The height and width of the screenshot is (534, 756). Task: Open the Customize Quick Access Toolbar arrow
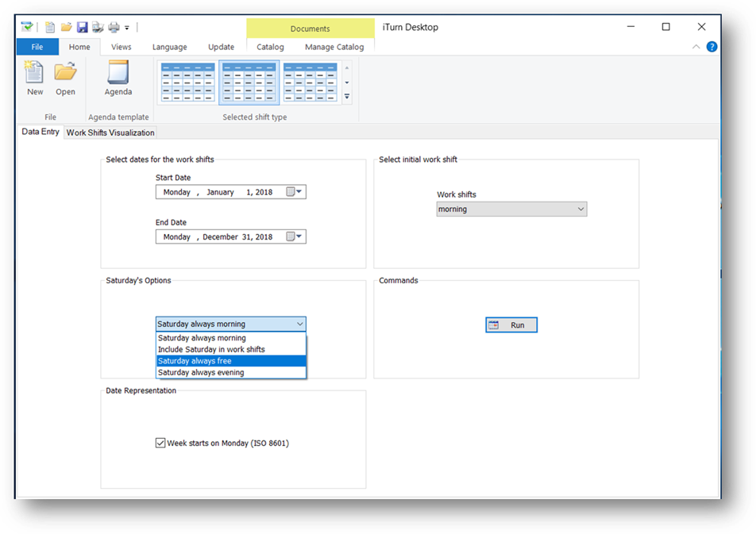127,28
